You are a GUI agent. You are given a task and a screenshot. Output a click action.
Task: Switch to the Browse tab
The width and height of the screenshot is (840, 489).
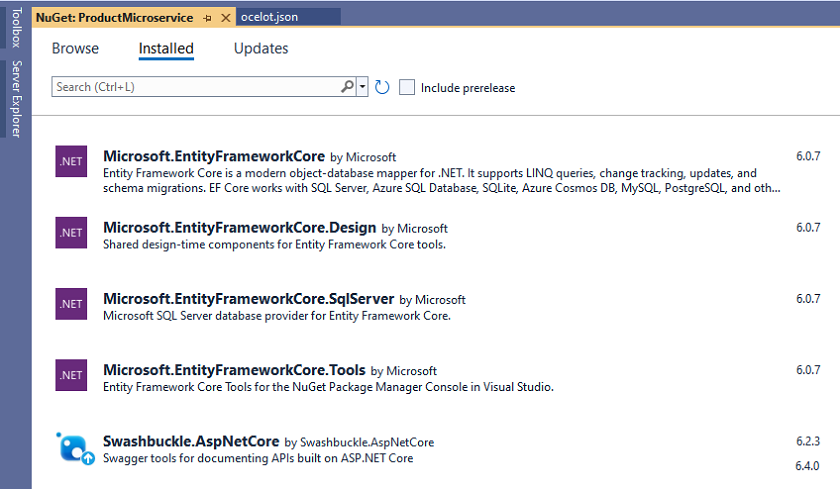pyautogui.click(x=75, y=48)
